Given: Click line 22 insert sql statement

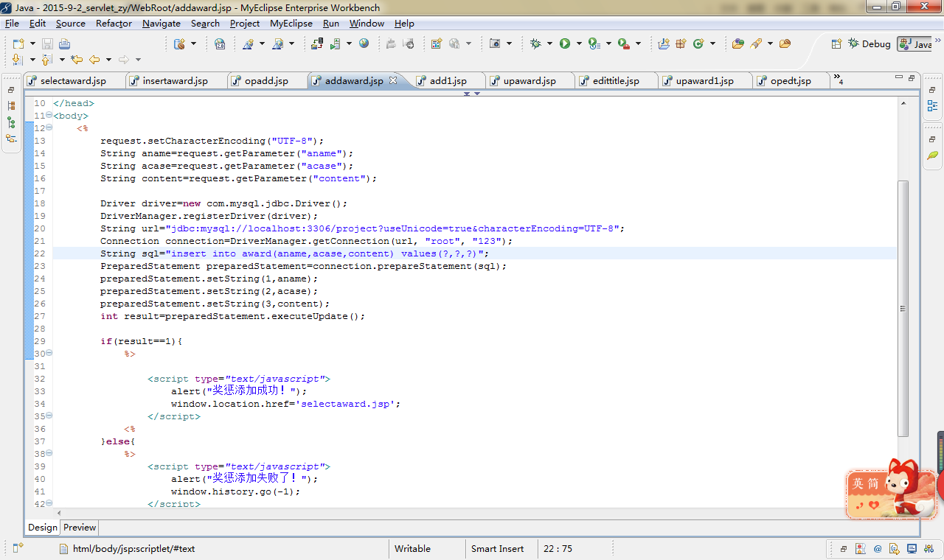Looking at the screenshot, I should pos(295,253).
